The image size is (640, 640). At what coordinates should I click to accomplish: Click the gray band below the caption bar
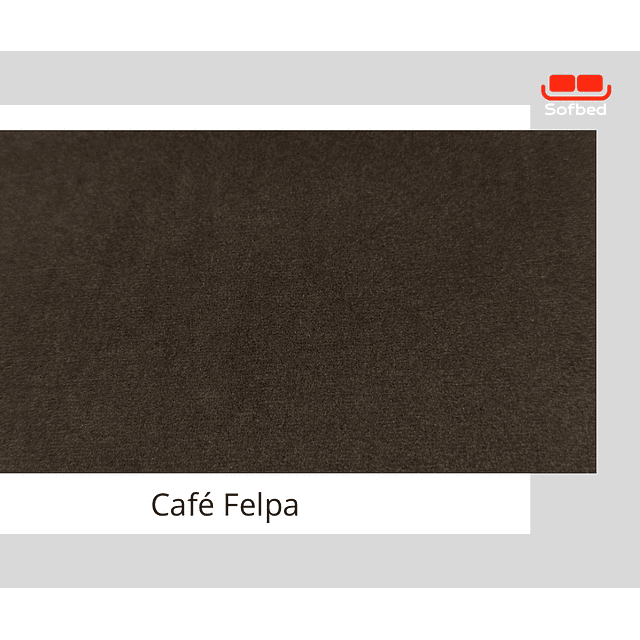(x=320, y=561)
